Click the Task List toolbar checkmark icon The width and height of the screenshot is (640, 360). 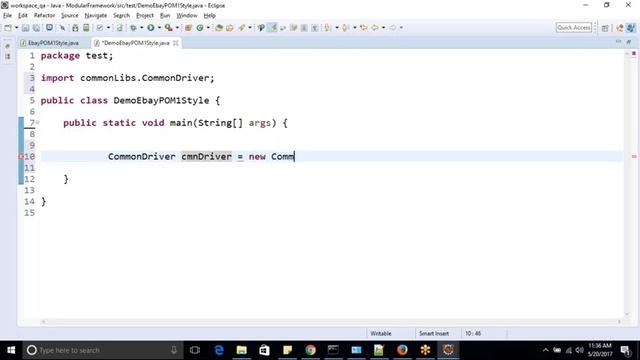tap(100, 28)
